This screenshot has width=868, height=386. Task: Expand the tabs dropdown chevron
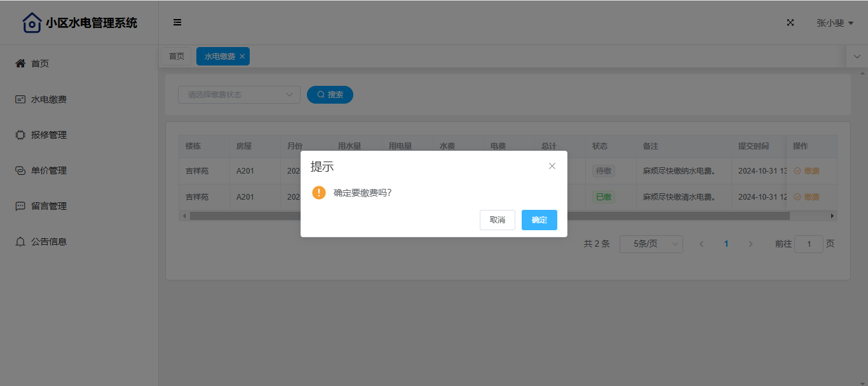857,57
